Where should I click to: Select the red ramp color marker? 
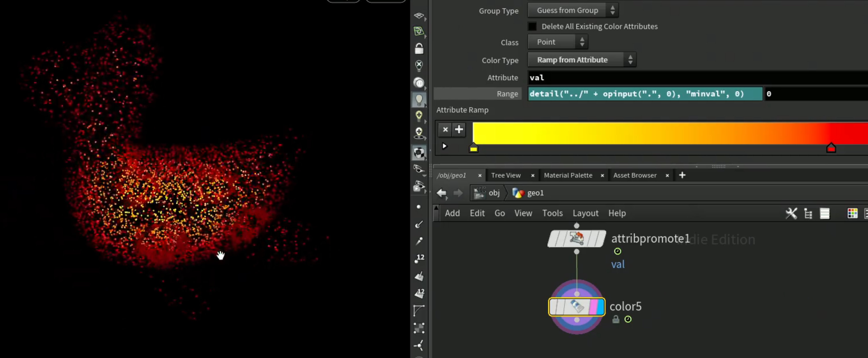831,148
